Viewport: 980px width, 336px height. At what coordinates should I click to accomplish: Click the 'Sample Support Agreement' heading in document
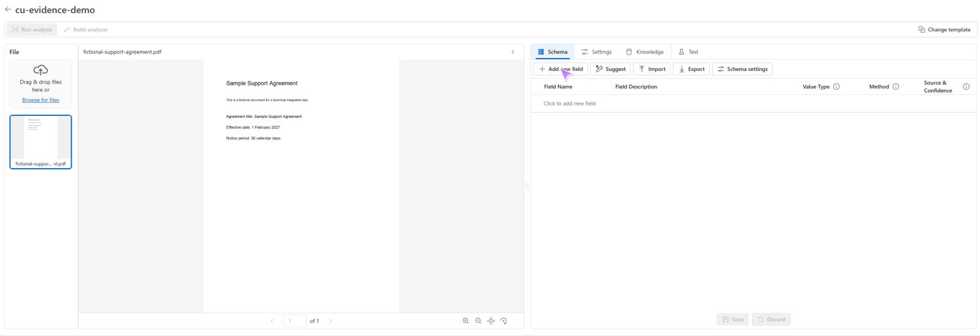[x=261, y=83]
